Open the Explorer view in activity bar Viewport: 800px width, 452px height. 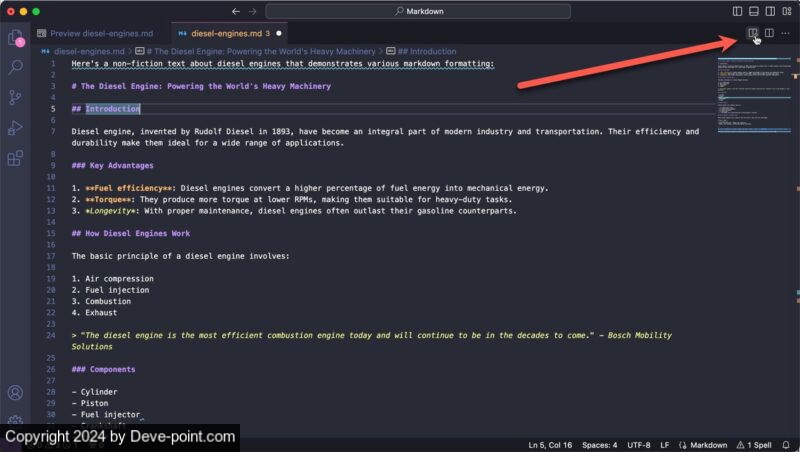point(15,38)
